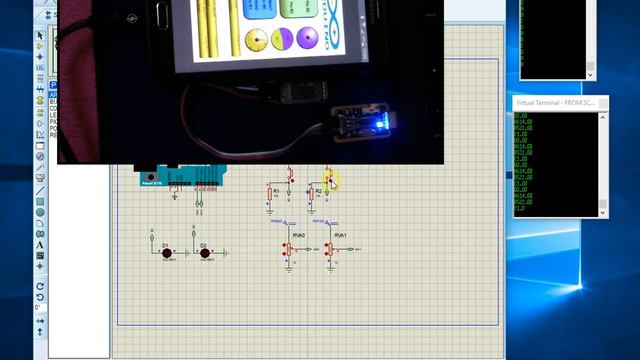640x360 pixels.
Task: Select the Text Script mode tool
Action: pos(40,78)
